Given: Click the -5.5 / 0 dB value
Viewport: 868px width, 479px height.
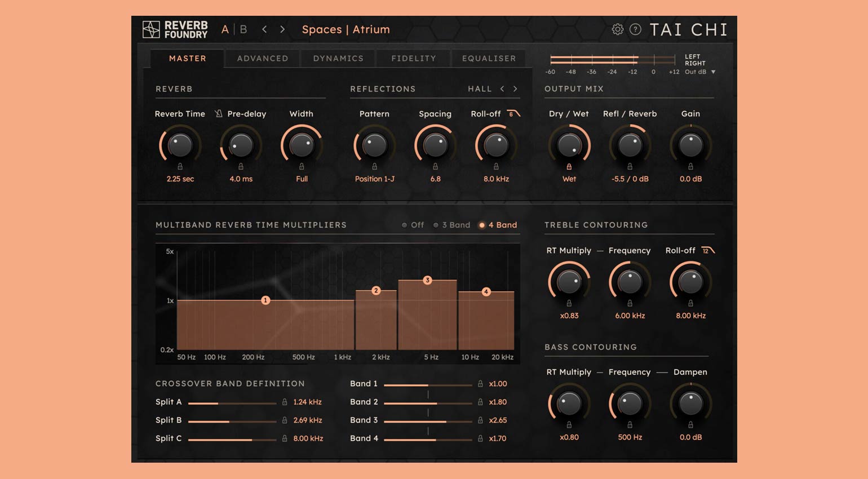Looking at the screenshot, I should [630, 179].
